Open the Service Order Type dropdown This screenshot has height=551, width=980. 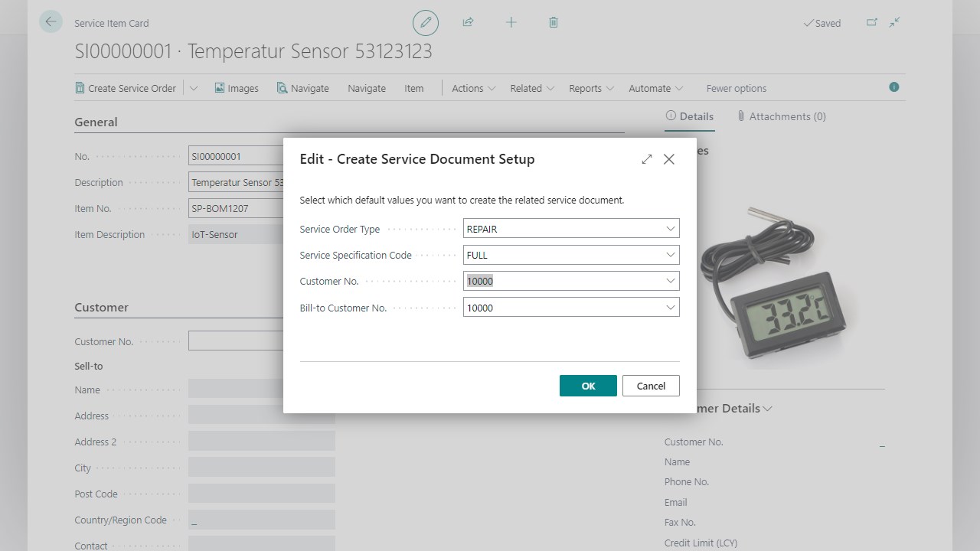[671, 228]
